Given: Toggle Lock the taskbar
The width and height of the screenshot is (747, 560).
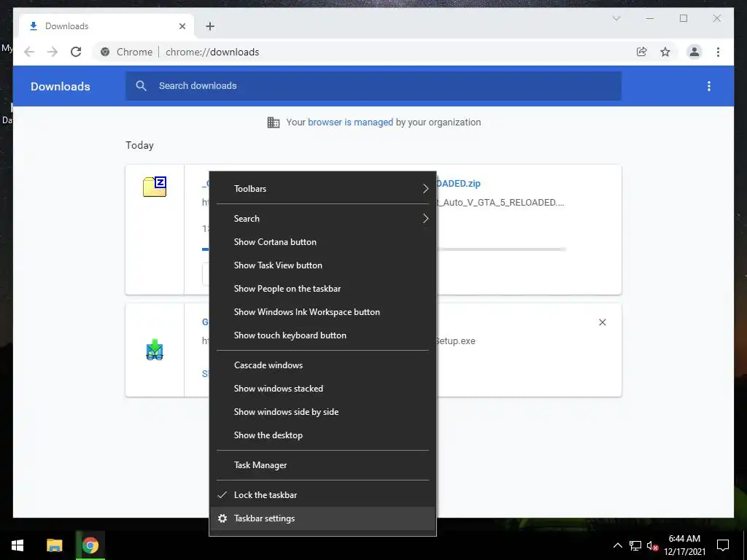Looking at the screenshot, I should 323,495.
